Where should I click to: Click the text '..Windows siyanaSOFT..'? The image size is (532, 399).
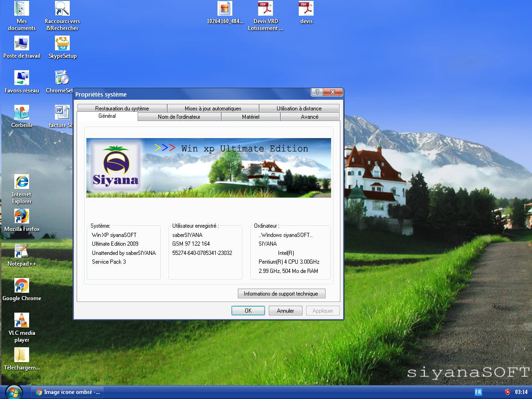coord(285,235)
